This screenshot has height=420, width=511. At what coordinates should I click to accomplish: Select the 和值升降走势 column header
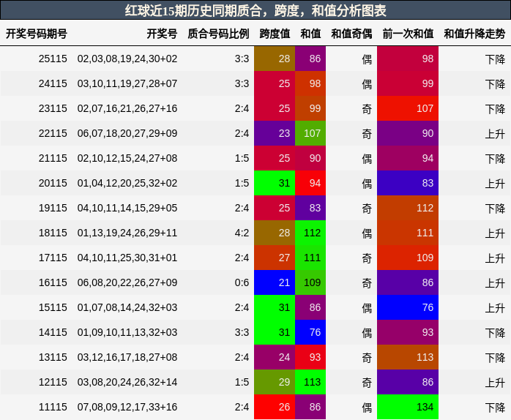click(474, 34)
